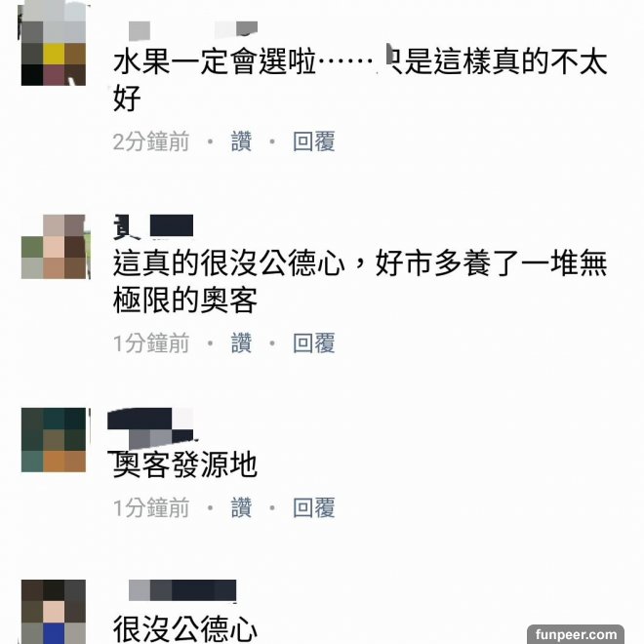Click the funpeer.com watermark
The image size is (644, 644).
click(576, 634)
